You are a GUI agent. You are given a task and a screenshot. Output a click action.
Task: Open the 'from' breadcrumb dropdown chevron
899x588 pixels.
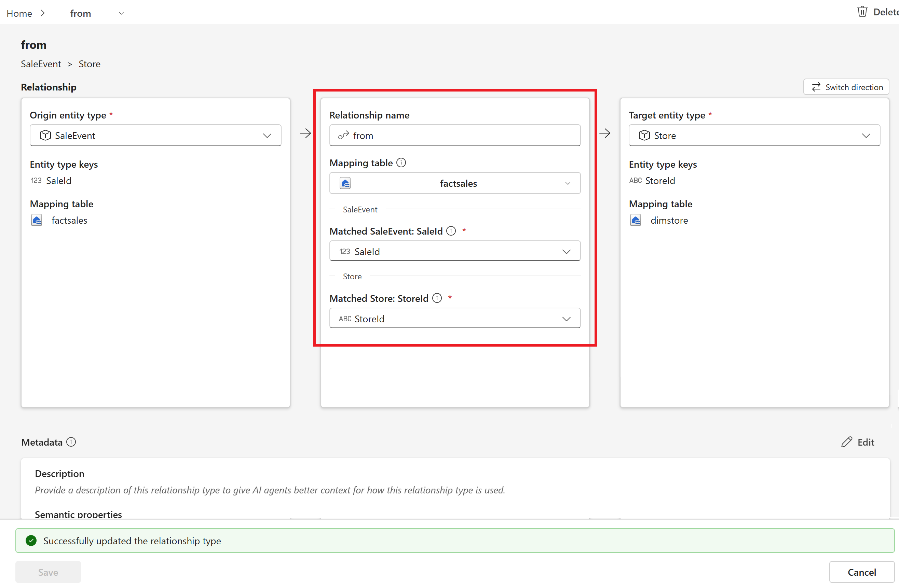pyautogui.click(x=121, y=13)
